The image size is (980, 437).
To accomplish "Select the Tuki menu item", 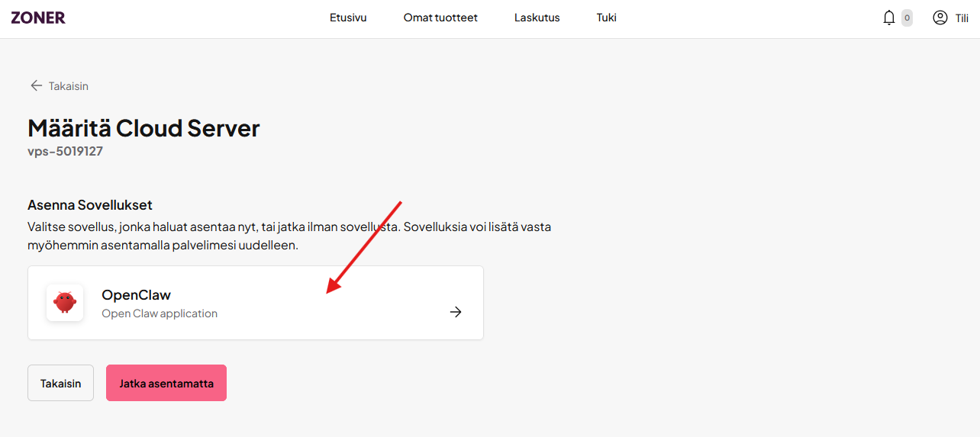I will point(607,18).
